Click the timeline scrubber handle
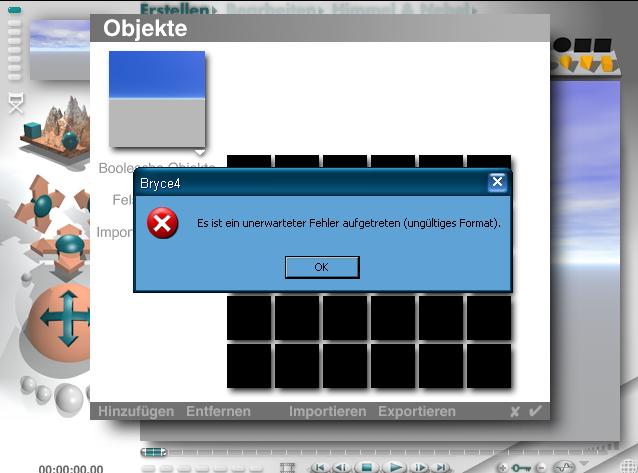 pos(154,452)
